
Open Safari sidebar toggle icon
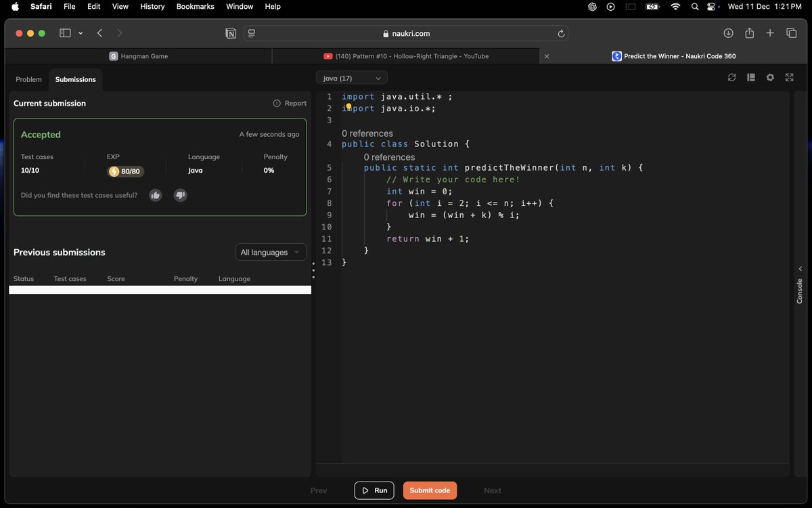[65, 33]
